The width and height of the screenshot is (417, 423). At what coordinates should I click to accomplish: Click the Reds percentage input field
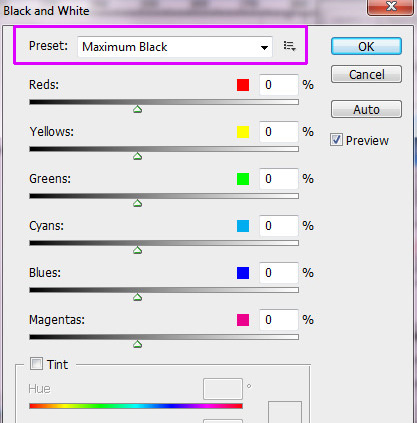pos(279,85)
